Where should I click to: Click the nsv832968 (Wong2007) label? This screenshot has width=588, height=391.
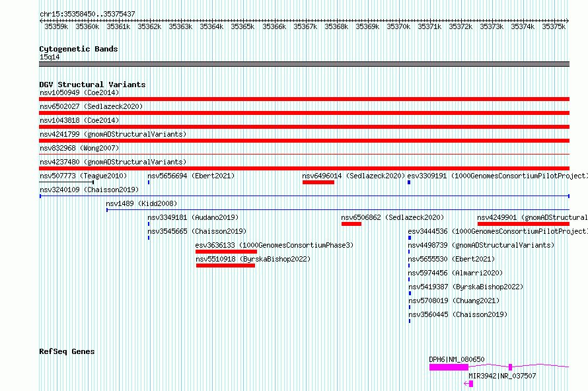click(79, 148)
